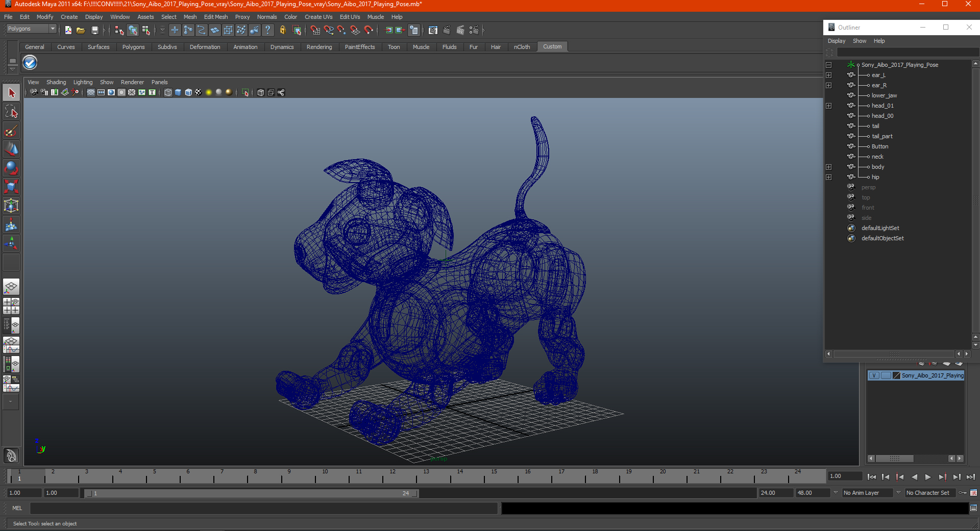Create a new scene from status line

click(x=68, y=31)
